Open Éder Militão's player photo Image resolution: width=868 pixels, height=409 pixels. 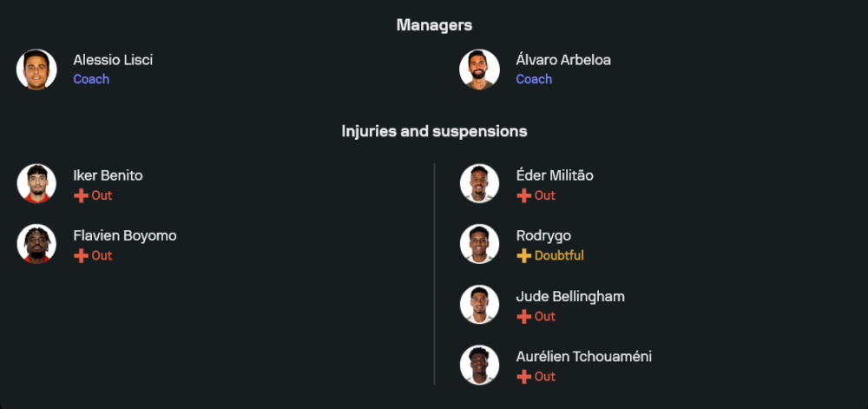click(479, 184)
